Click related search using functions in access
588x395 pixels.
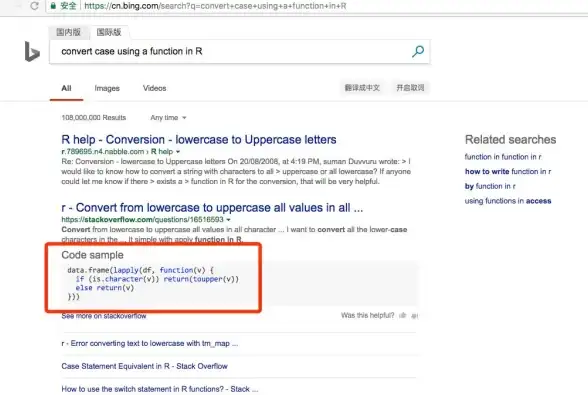pos(508,201)
